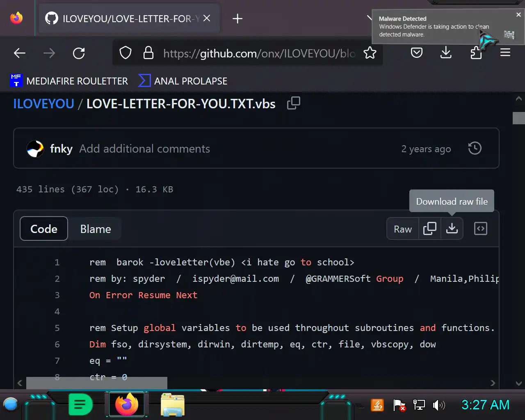Image resolution: width=525 pixels, height=420 pixels.
Task: Go back to previous page
Action: [x=20, y=53]
